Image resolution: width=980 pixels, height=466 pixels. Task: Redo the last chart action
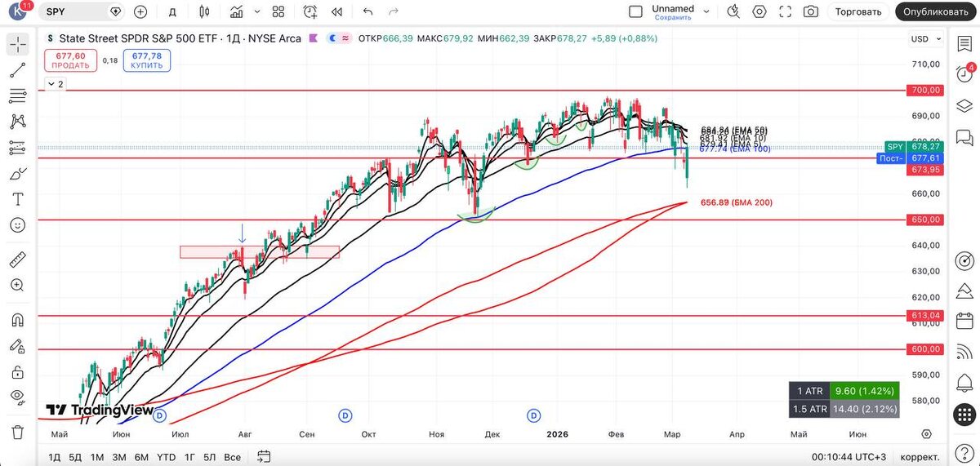pyautogui.click(x=394, y=11)
